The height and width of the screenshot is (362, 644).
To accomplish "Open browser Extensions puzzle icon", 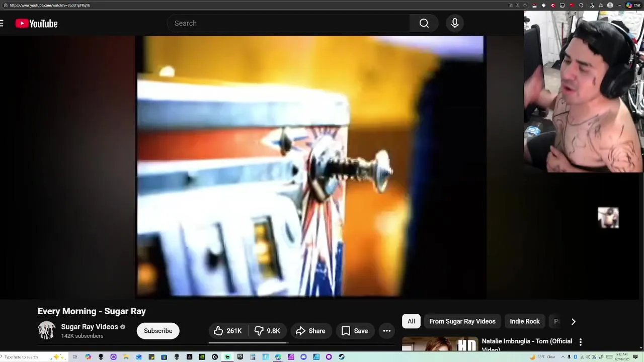I will coord(581,5).
